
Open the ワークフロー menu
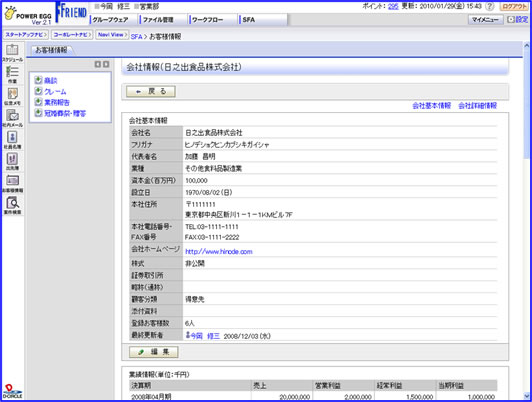(x=212, y=20)
